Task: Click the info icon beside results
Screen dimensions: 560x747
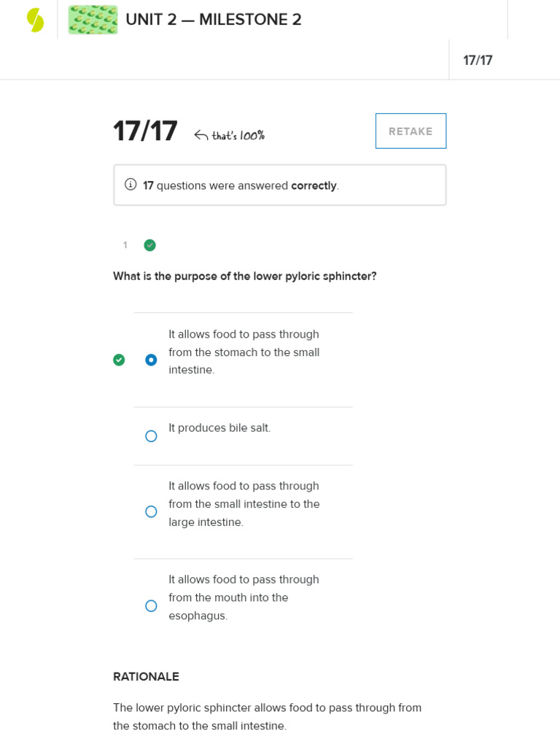Action: 131,185
